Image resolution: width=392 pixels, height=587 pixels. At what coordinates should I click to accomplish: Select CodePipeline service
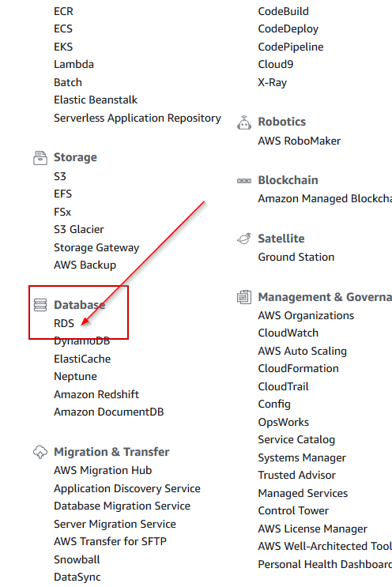[291, 47]
